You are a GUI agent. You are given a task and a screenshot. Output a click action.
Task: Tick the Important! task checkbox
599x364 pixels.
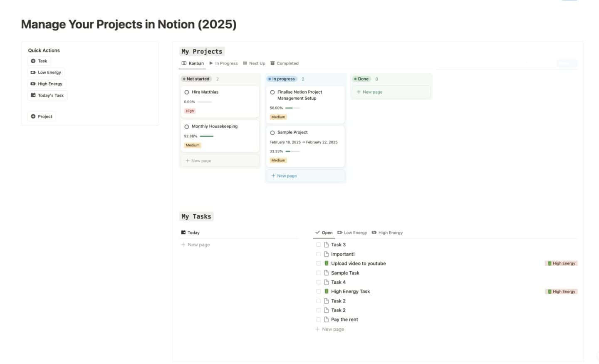319,254
